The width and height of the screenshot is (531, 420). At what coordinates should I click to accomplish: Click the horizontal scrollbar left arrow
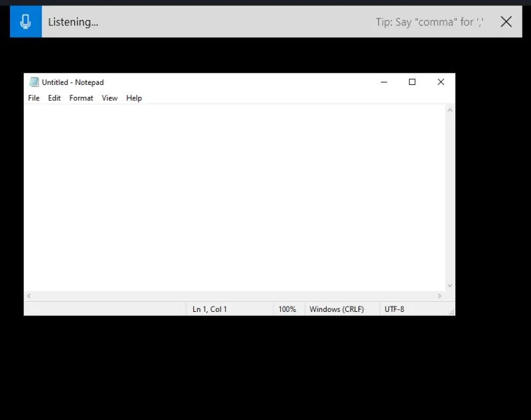pyautogui.click(x=29, y=296)
